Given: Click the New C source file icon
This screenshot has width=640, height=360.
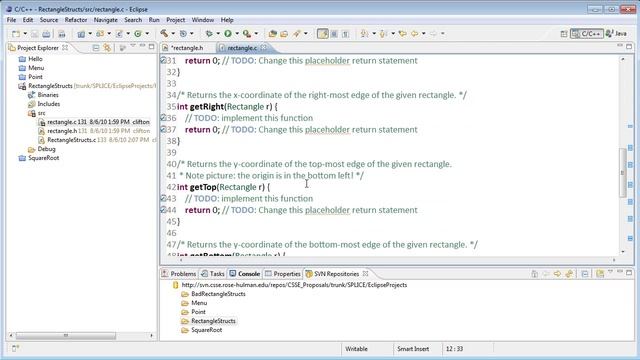Looking at the screenshot, I should tap(119, 34).
